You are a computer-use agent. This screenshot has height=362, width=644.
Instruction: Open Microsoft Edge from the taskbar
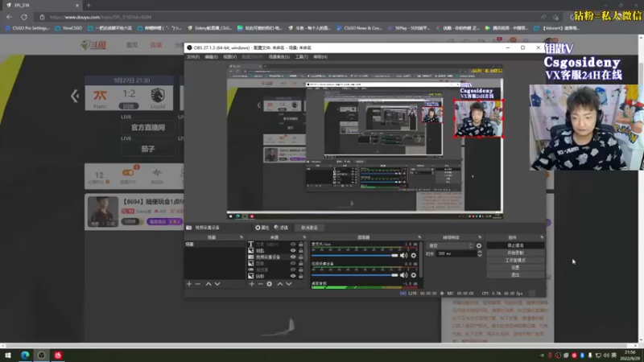[25, 355]
